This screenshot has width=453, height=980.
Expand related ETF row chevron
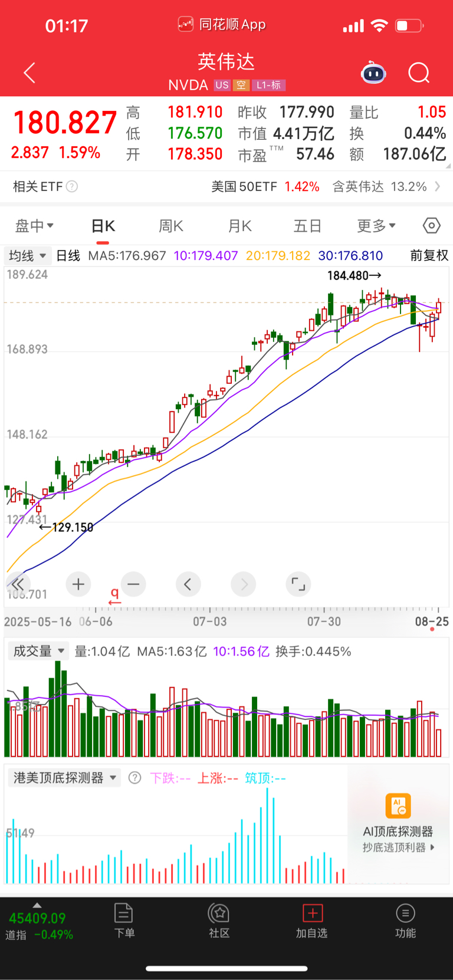click(437, 187)
